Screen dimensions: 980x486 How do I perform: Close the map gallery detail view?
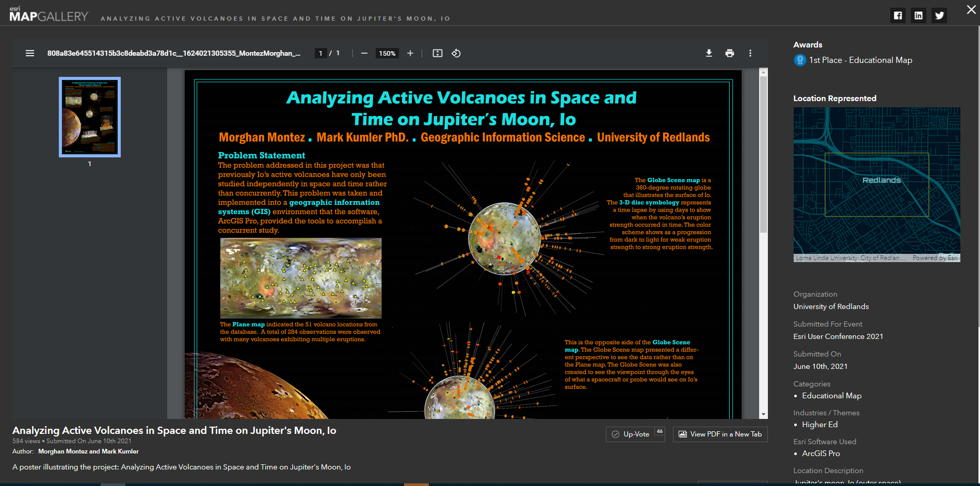(971, 10)
